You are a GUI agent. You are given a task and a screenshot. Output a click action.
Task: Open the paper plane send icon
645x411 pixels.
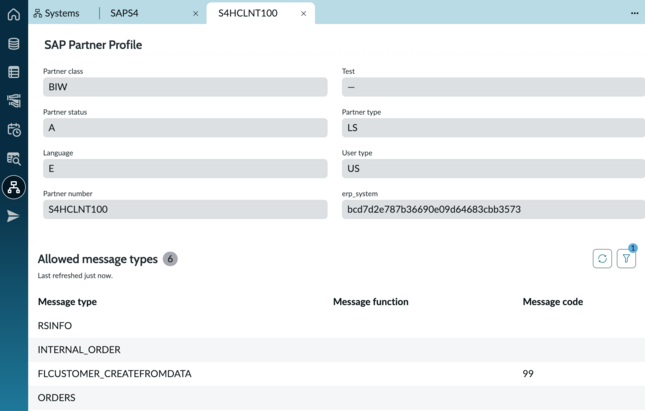pos(13,216)
